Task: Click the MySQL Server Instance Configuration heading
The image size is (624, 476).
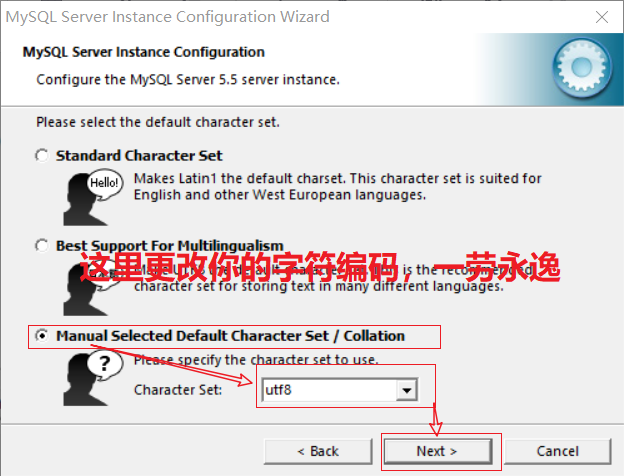Action: [x=144, y=52]
